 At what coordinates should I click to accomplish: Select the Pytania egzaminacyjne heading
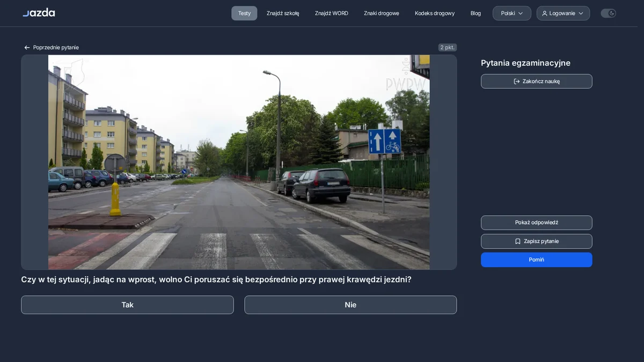[525, 63]
